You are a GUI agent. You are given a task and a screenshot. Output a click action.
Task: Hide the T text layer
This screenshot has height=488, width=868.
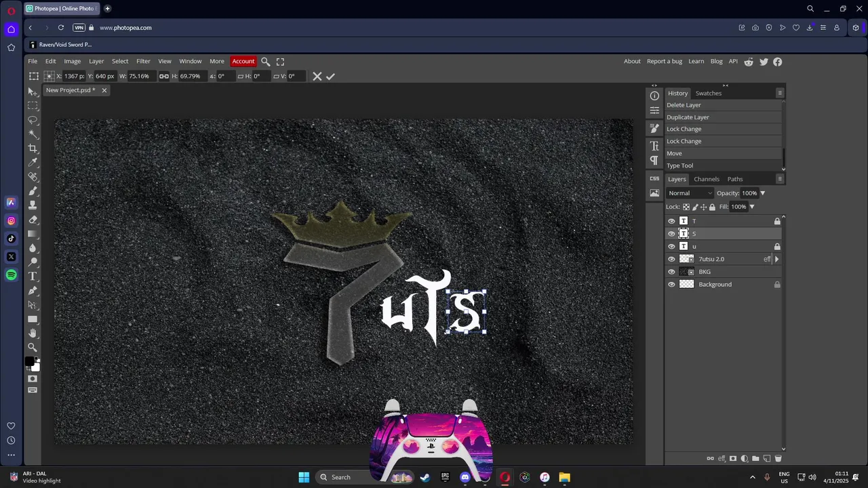(671, 221)
